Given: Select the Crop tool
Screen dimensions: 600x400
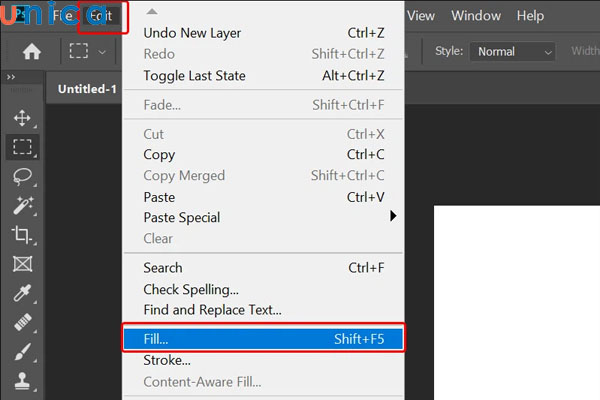Looking at the screenshot, I should [x=22, y=235].
